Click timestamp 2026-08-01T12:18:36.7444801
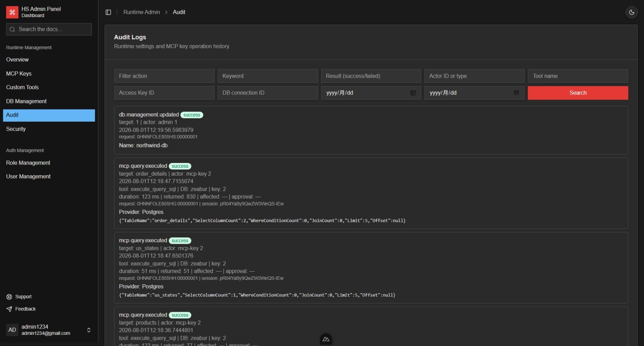This screenshot has height=346, width=644. 156,330
